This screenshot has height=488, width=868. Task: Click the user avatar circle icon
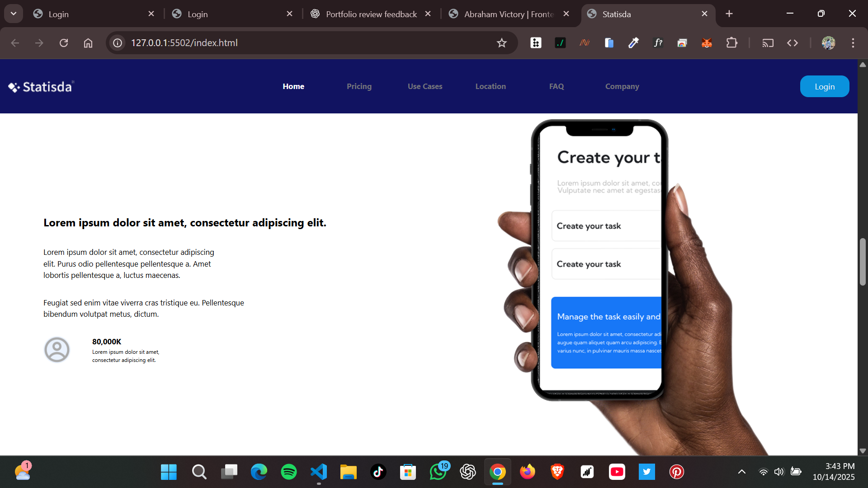coord(57,350)
